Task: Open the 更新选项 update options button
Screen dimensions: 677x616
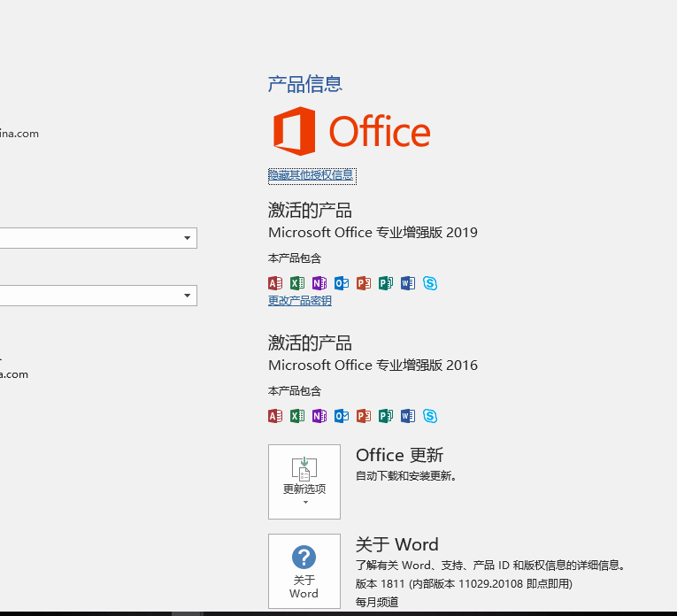Action: coord(304,481)
